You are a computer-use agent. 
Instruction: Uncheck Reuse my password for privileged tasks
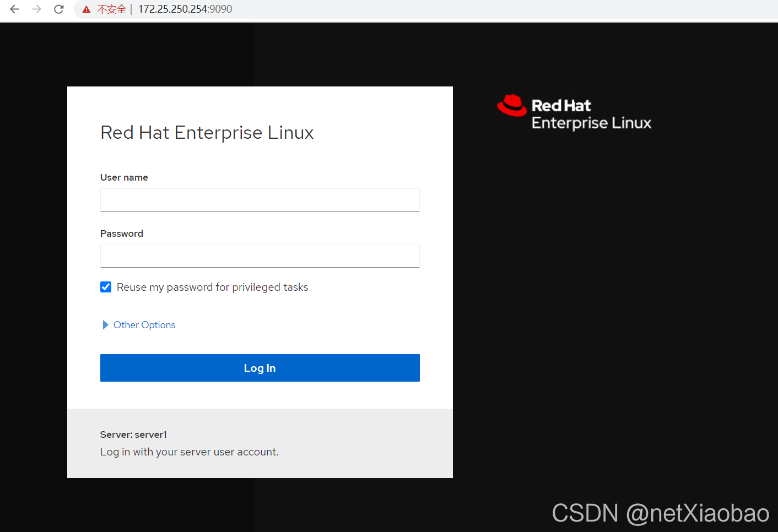click(106, 287)
